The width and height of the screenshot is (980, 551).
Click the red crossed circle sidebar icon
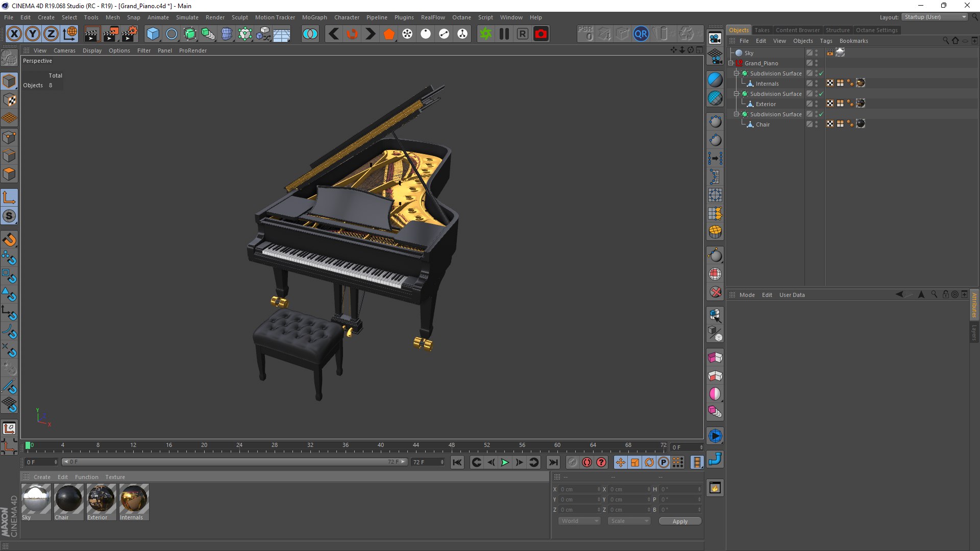pos(715,292)
